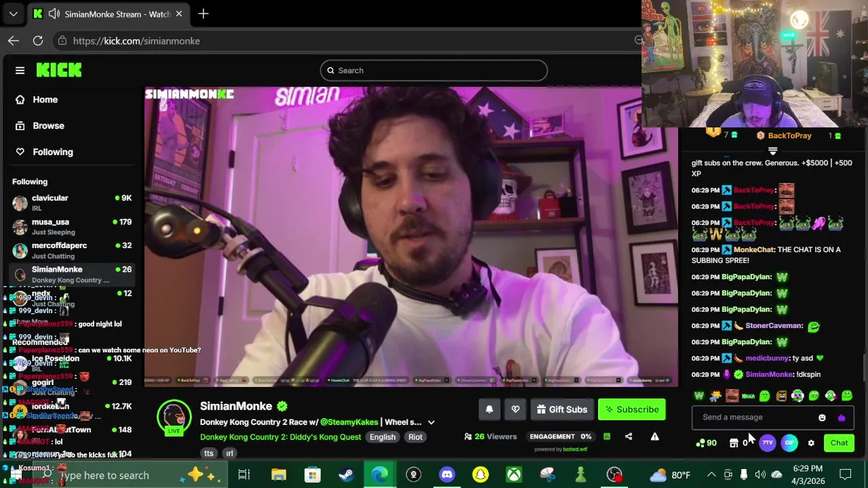Click the Gift Subs button
Screen dimensions: 868x488
click(x=561, y=409)
